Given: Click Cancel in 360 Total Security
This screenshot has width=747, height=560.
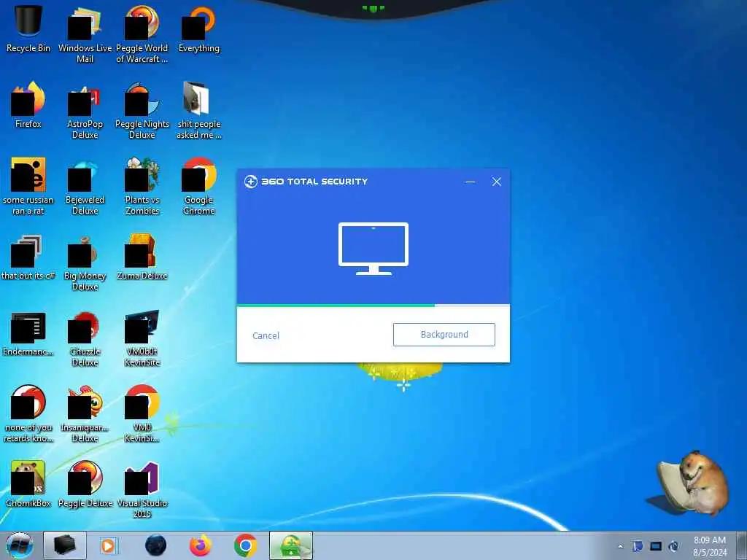Looking at the screenshot, I should (x=266, y=335).
